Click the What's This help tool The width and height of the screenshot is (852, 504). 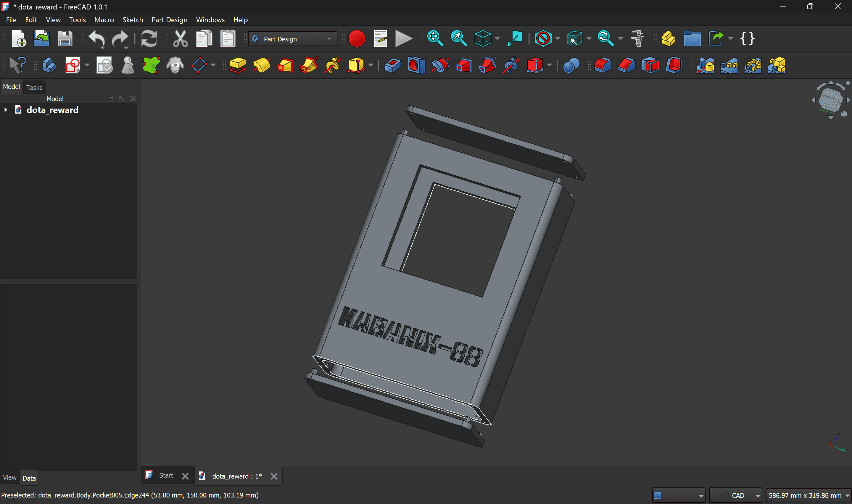18,65
